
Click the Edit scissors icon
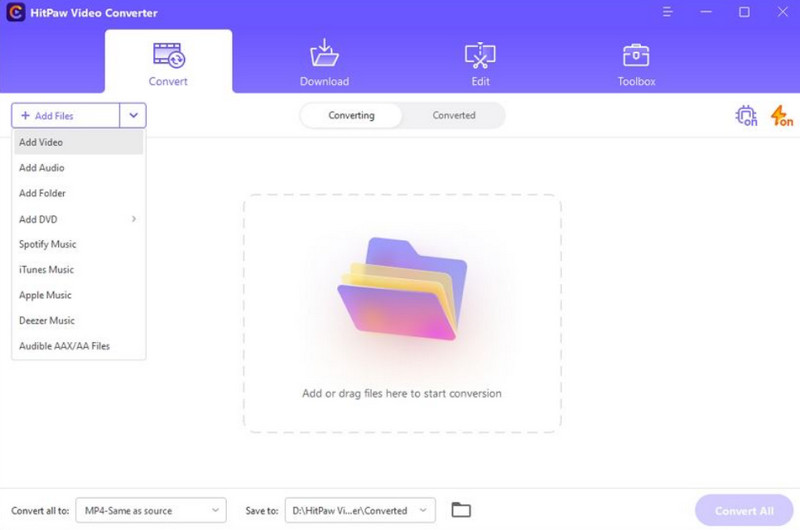click(480, 55)
